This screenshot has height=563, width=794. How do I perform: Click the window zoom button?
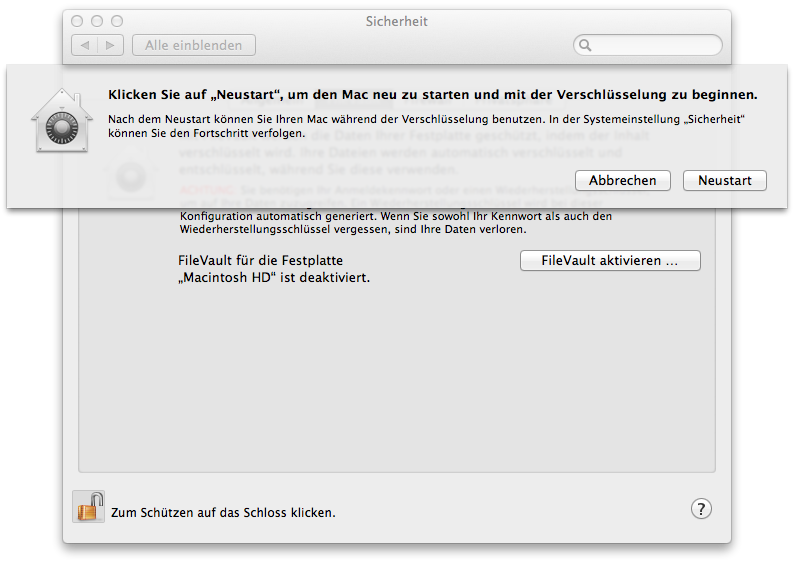[117, 21]
